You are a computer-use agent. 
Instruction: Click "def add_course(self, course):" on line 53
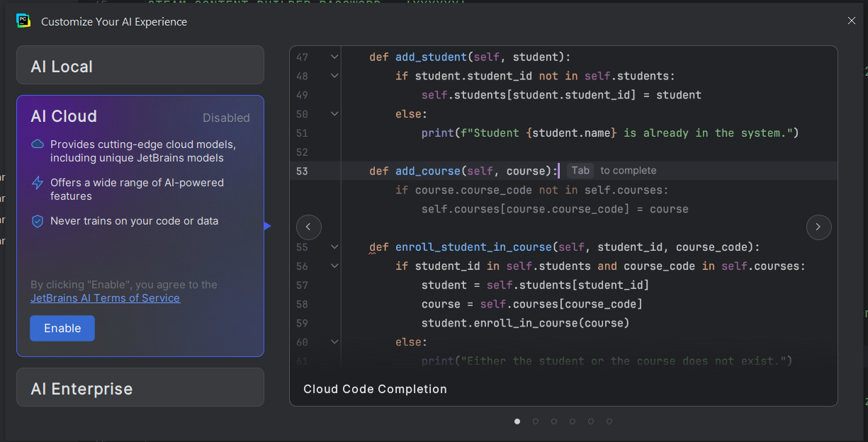(x=463, y=171)
